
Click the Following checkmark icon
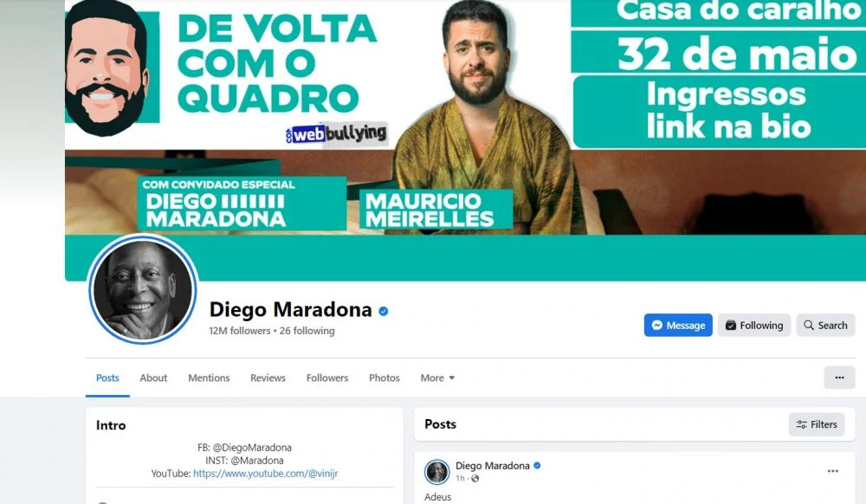coord(730,325)
